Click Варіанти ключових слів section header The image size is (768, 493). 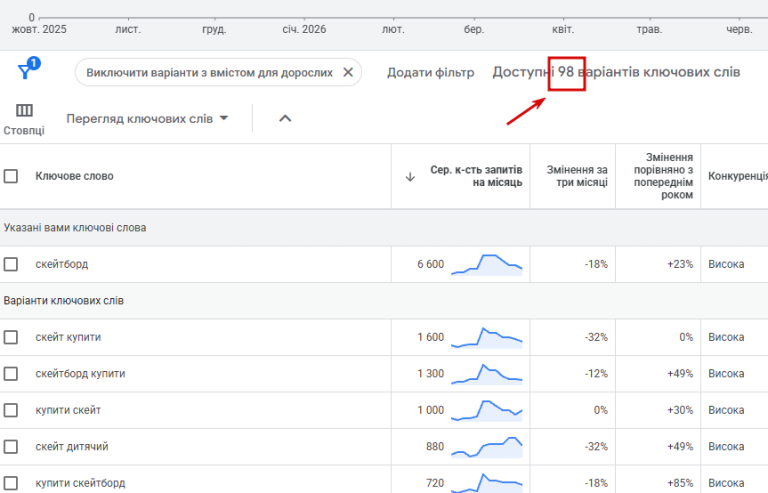(64, 301)
